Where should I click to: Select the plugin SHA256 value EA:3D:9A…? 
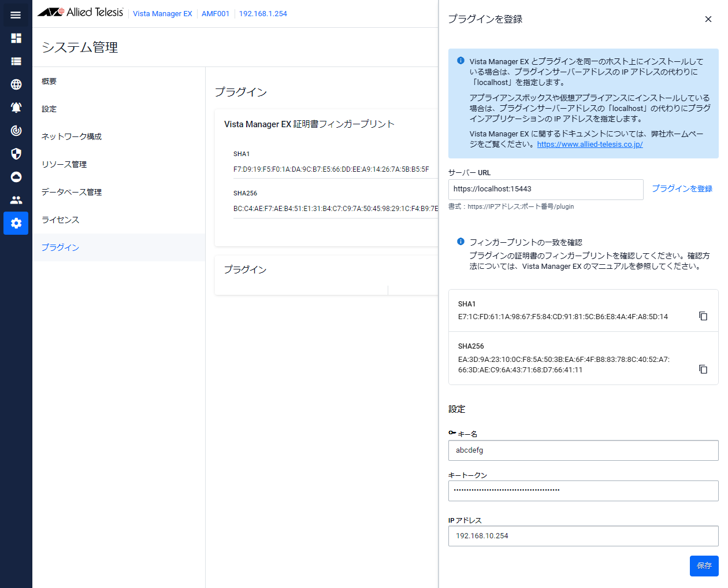click(x=564, y=365)
